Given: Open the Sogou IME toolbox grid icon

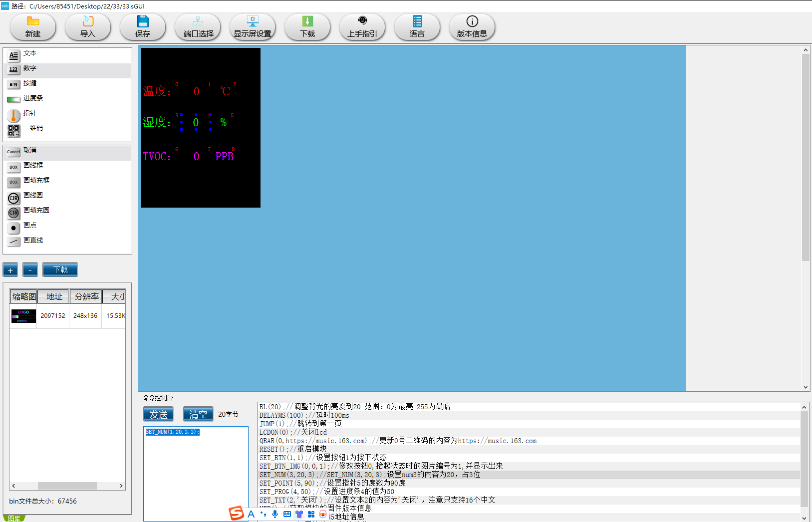Looking at the screenshot, I should tap(311, 514).
